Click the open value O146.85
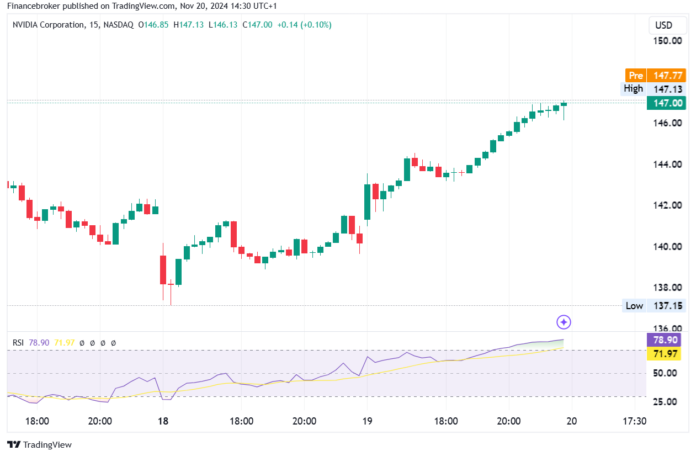 154,25
